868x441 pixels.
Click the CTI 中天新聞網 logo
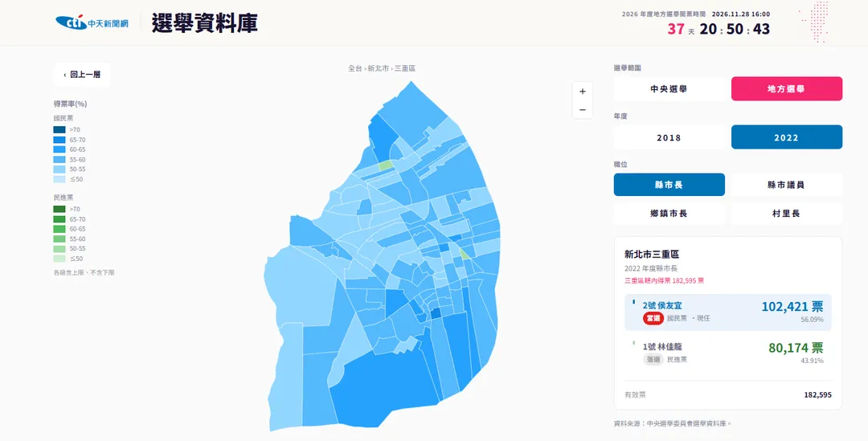coord(92,22)
